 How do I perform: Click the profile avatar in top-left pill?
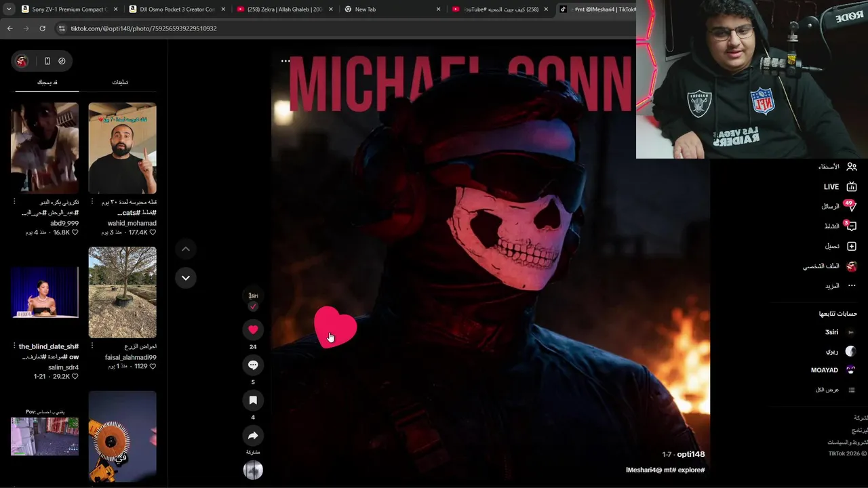tap(22, 61)
